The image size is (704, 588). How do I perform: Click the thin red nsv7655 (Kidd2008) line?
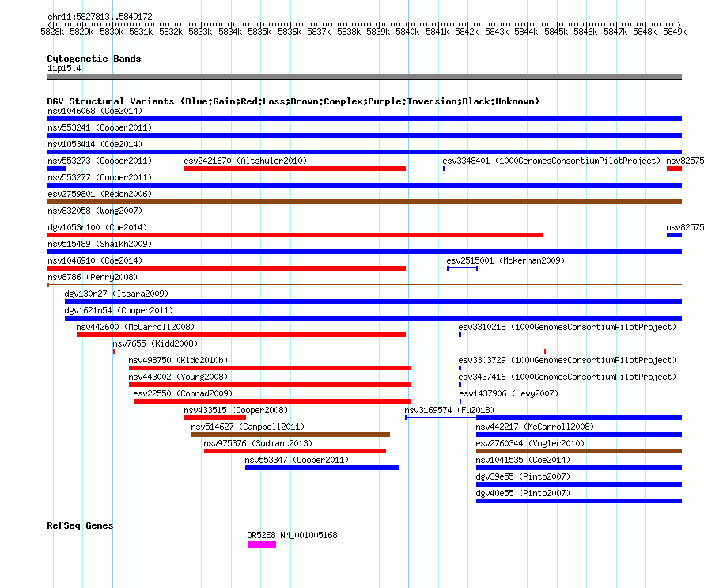329,351
